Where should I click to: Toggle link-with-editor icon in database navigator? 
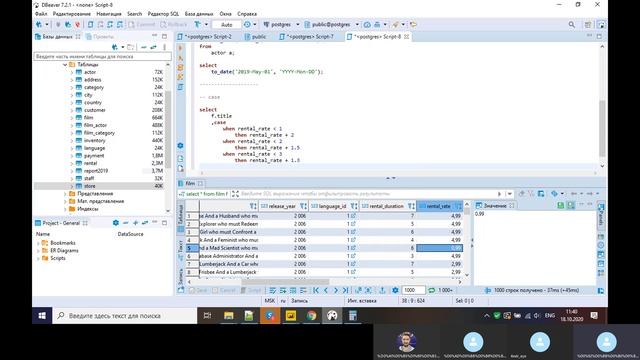[x=153, y=47]
